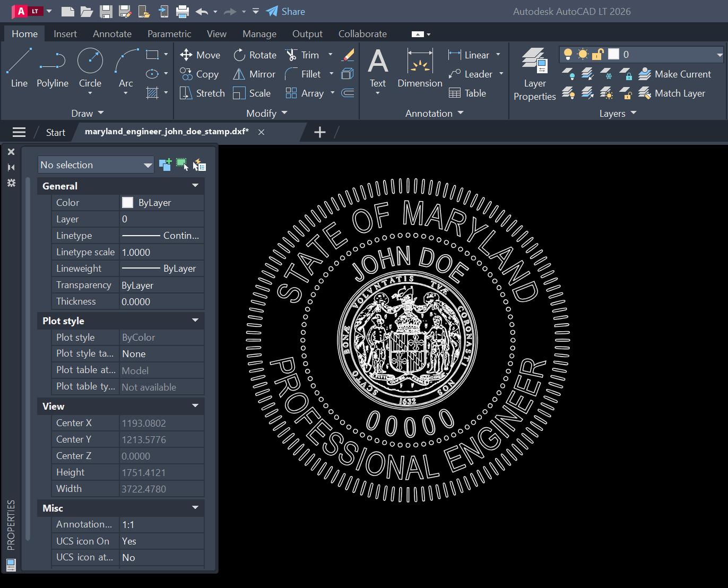Select the Polyline tool
This screenshot has width=728, height=588.
coord(53,68)
